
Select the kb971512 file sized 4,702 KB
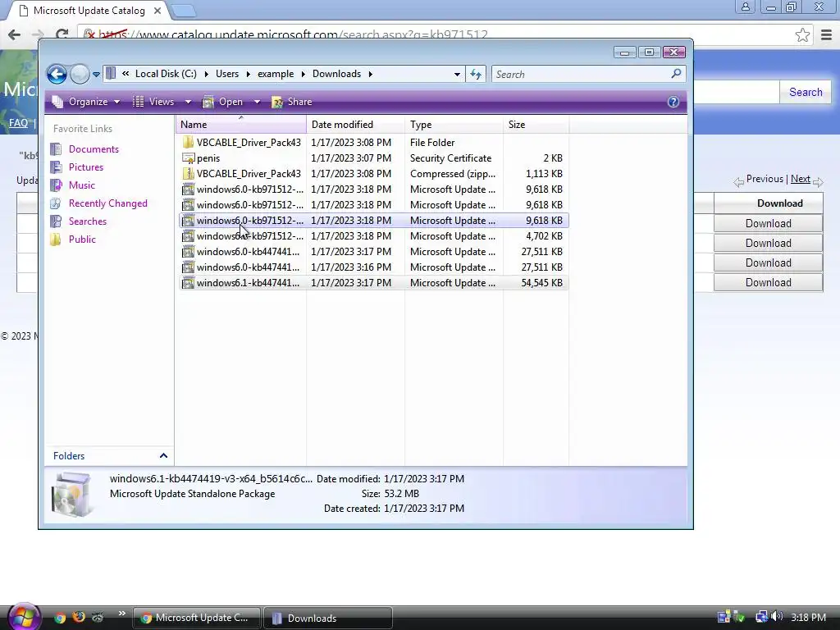373,235
